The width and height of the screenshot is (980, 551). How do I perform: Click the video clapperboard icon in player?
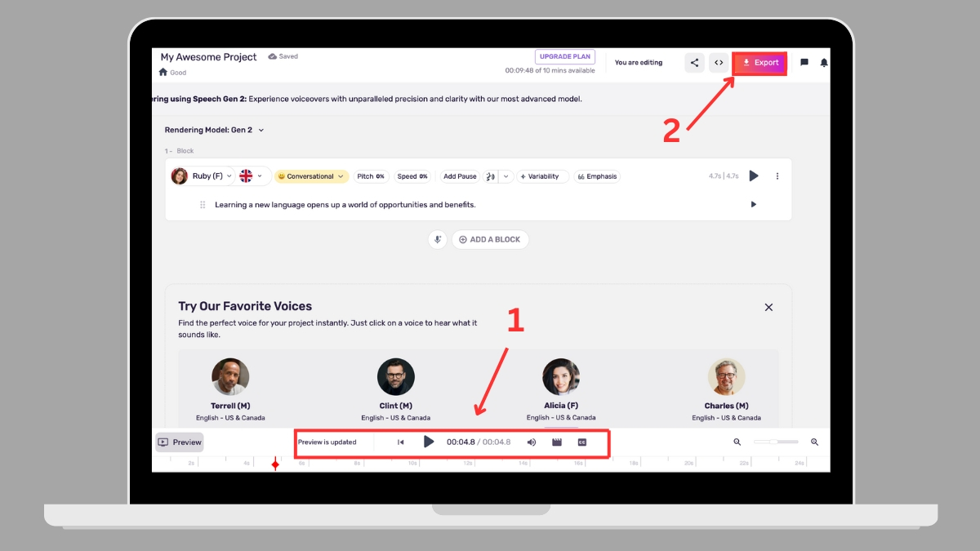557,442
